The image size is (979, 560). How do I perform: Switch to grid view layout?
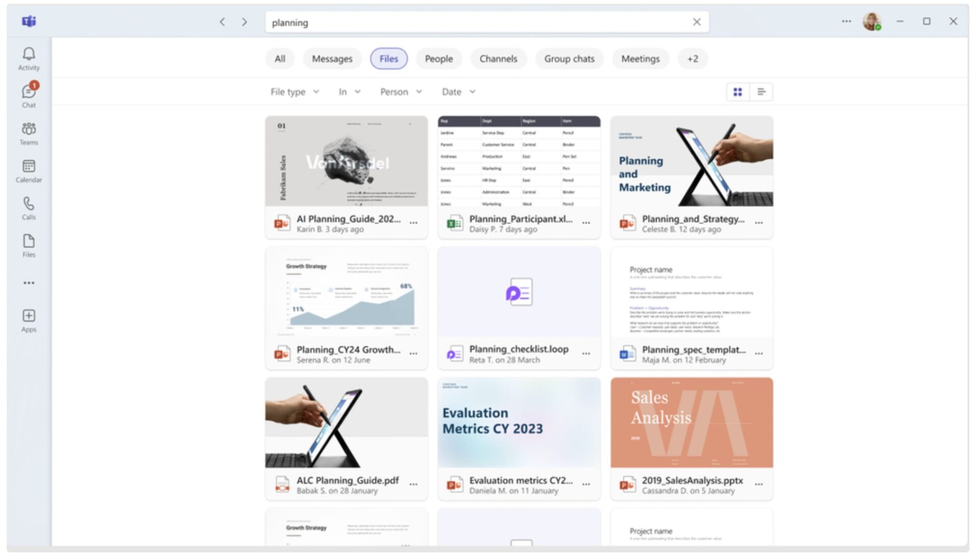737,92
